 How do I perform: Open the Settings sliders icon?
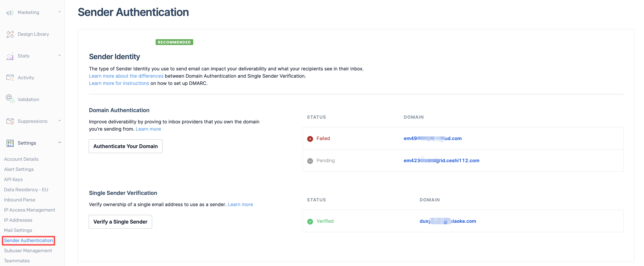click(x=10, y=143)
